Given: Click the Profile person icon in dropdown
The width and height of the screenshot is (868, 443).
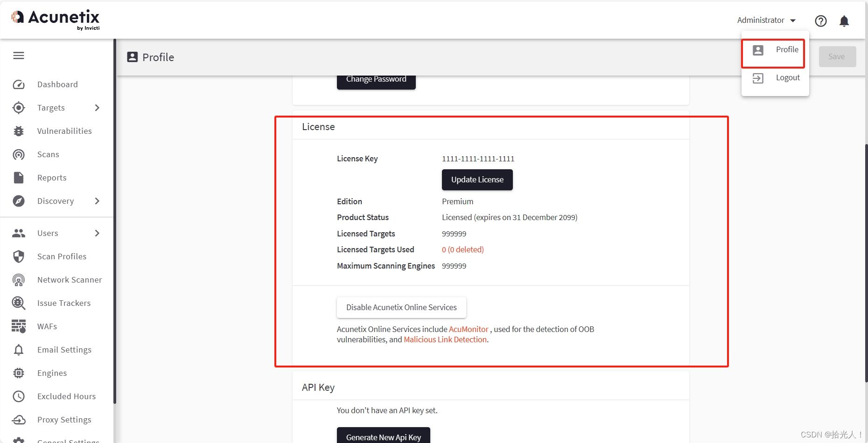Looking at the screenshot, I should (758, 50).
